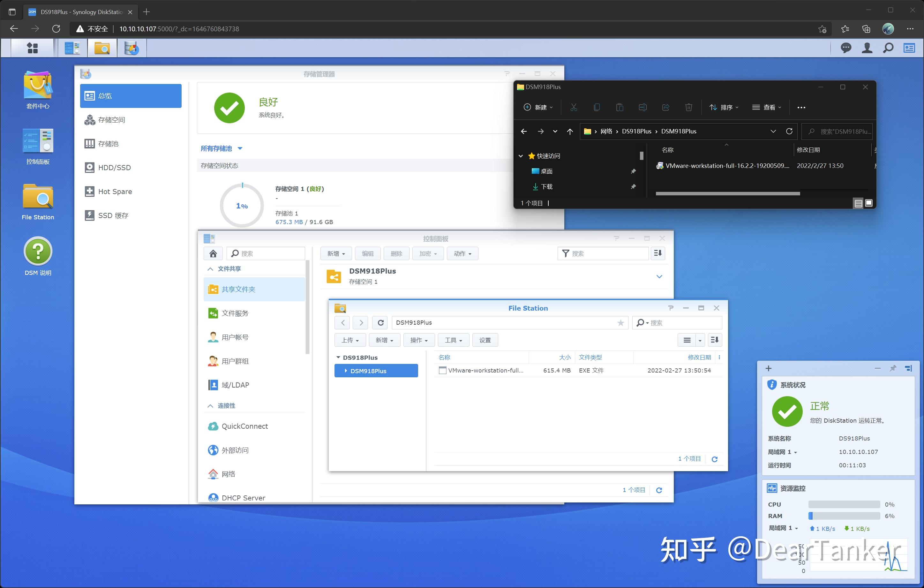Open Control Panel desktop icon
Screen dimensions: 924x588
click(x=38, y=146)
